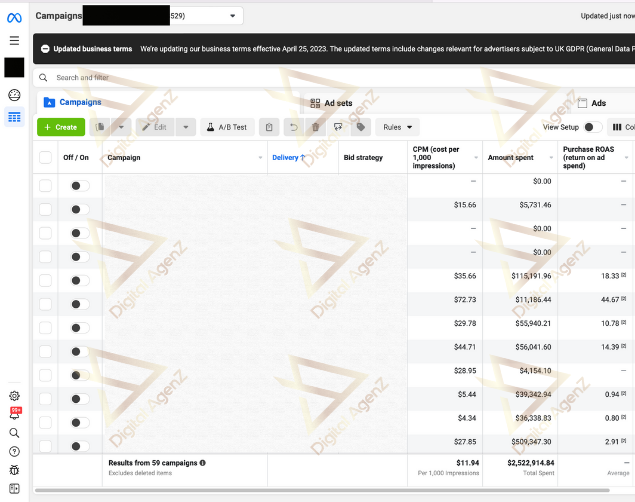Click the bug report icon
The height and width of the screenshot is (502, 635).
click(x=14, y=470)
